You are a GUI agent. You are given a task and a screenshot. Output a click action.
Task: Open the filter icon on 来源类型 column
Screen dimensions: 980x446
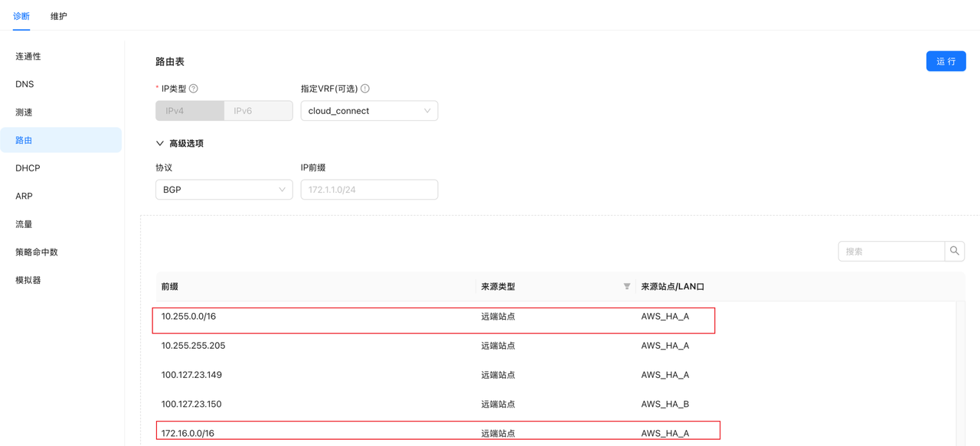[625, 285]
